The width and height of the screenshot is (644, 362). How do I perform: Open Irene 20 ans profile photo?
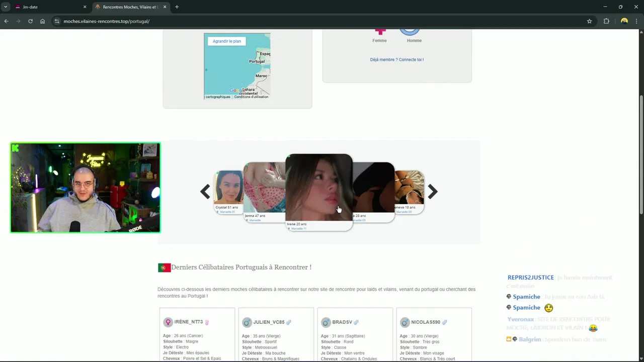[319, 187]
